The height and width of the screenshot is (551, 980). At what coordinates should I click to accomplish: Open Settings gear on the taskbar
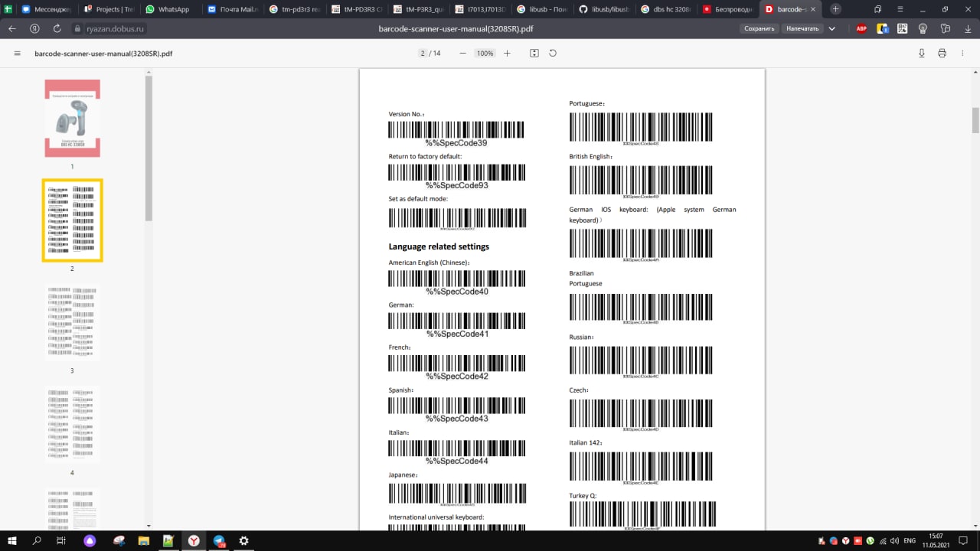coord(244,540)
